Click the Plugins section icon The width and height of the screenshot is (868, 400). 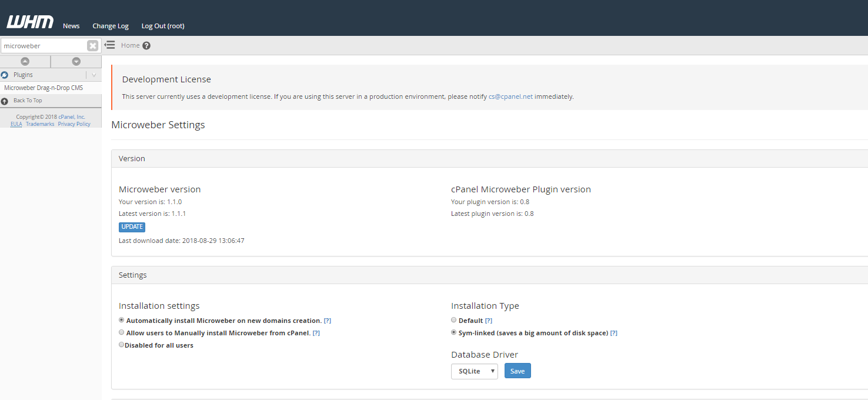(x=5, y=75)
